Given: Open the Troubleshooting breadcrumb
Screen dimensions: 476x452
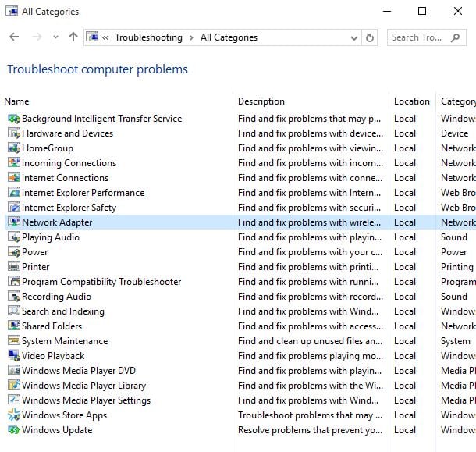Looking at the screenshot, I should (x=148, y=37).
